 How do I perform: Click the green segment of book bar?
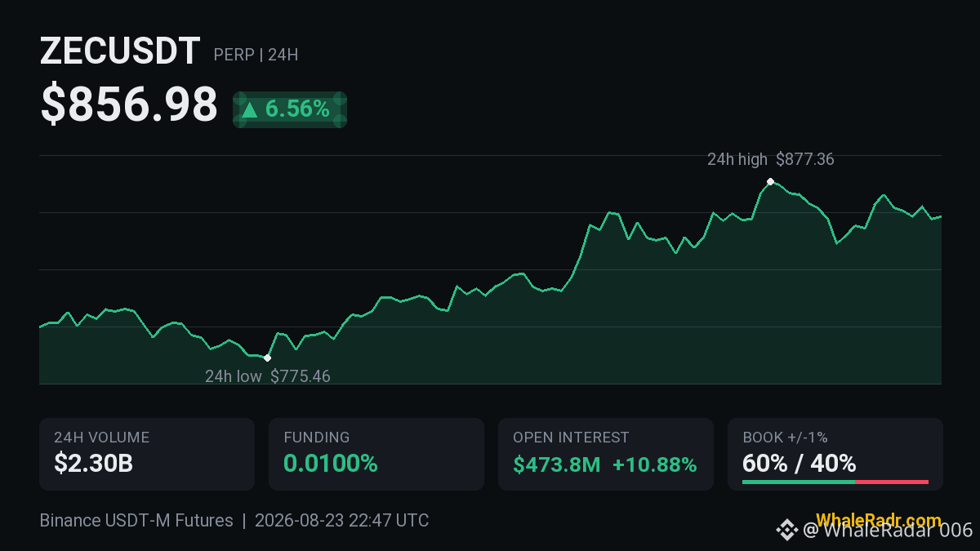(x=799, y=482)
